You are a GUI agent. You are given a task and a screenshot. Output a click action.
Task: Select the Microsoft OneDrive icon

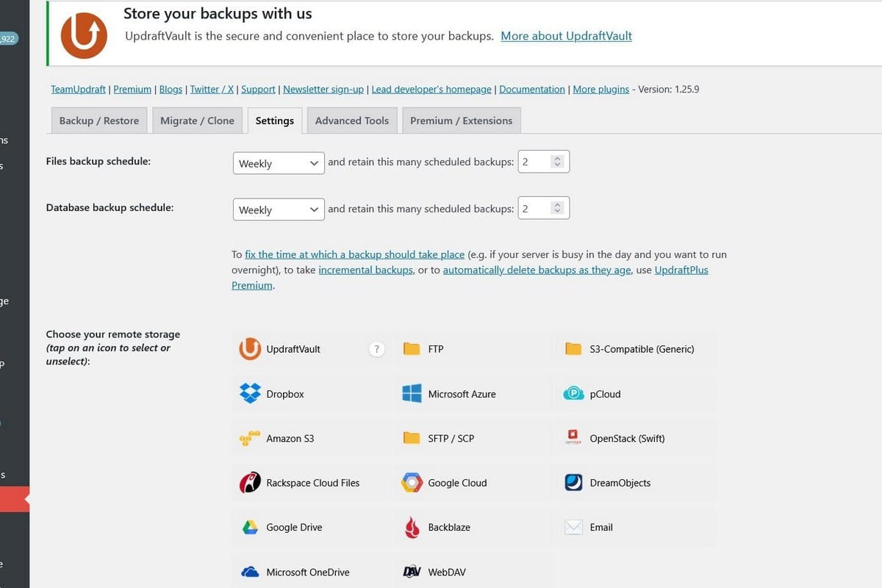[250, 572]
